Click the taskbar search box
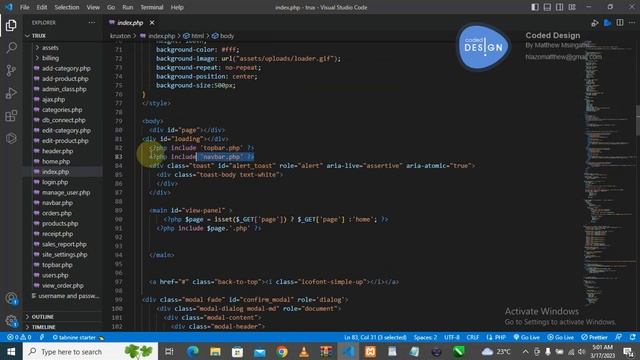The image size is (640, 360). click(x=90, y=351)
